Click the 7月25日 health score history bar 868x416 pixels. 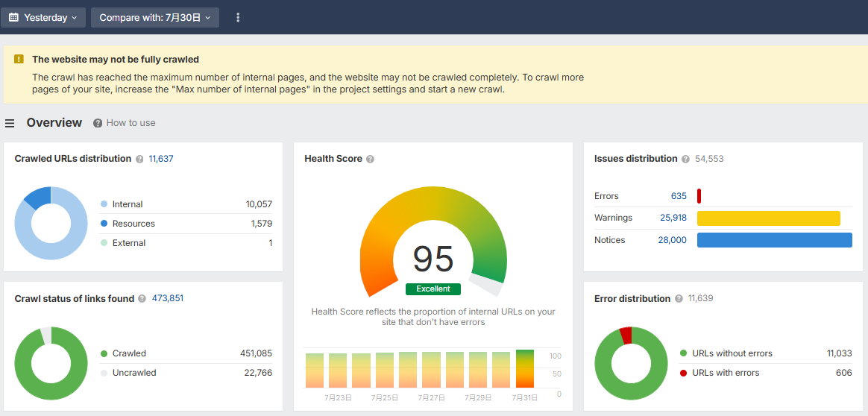pos(385,370)
